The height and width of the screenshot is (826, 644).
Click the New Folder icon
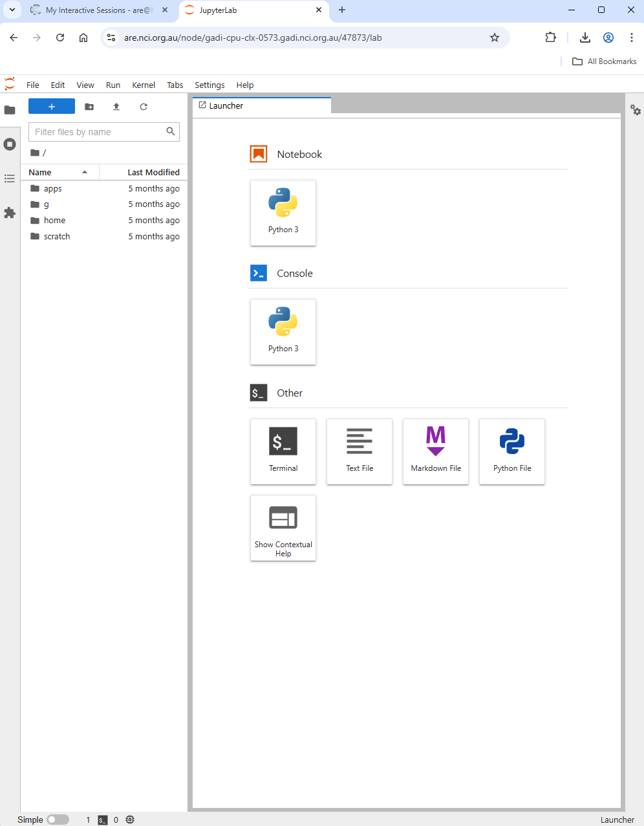tap(89, 107)
